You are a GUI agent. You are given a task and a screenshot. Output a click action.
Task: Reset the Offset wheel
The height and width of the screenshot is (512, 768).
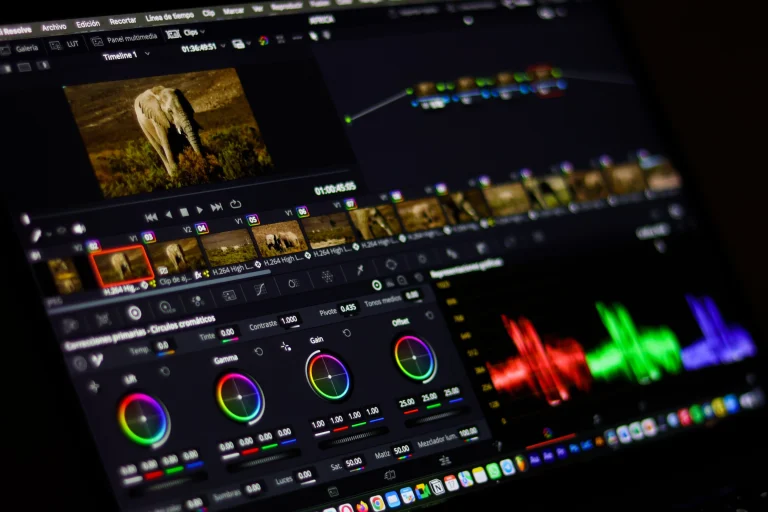(x=430, y=316)
